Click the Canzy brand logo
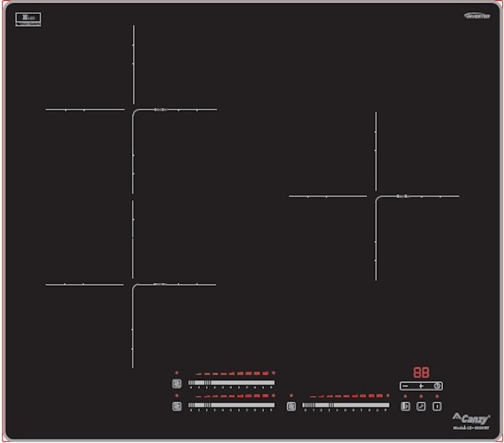504x443 pixels. coord(471,417)
